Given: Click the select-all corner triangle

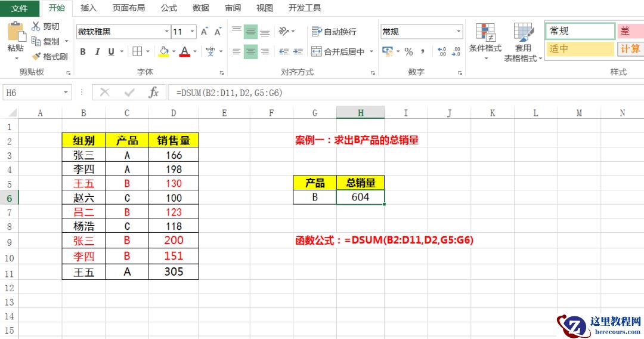Looking at the screenshot, I should pos(12,113).
